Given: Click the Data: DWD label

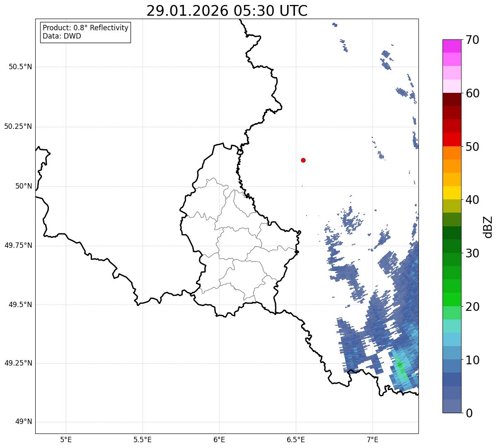Looking at the screenshot, I should (62, 36).
